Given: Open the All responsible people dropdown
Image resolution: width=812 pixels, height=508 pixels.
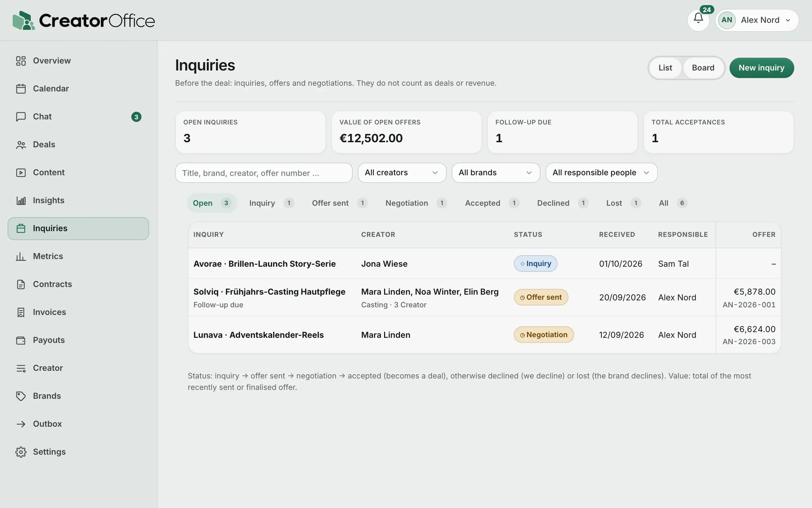Looking at the screenshot, I should coord(601,173).
